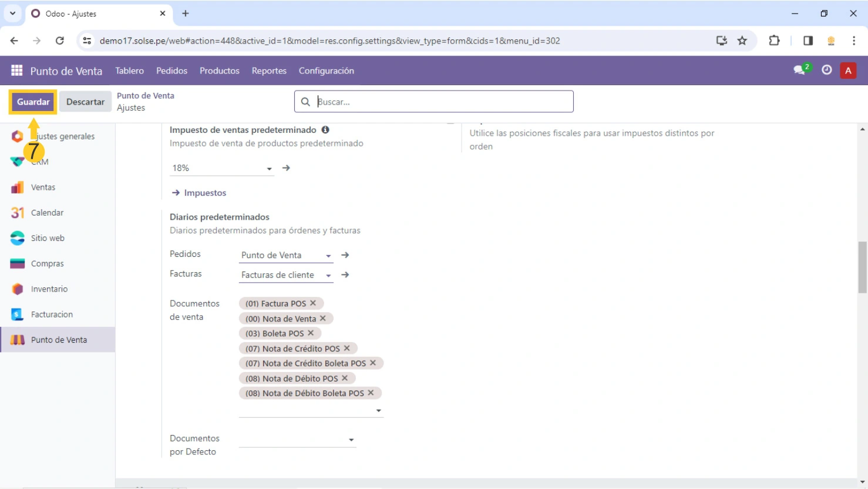
Task: Open the Pedidos journal dropdown
Action: click(328, 256)
